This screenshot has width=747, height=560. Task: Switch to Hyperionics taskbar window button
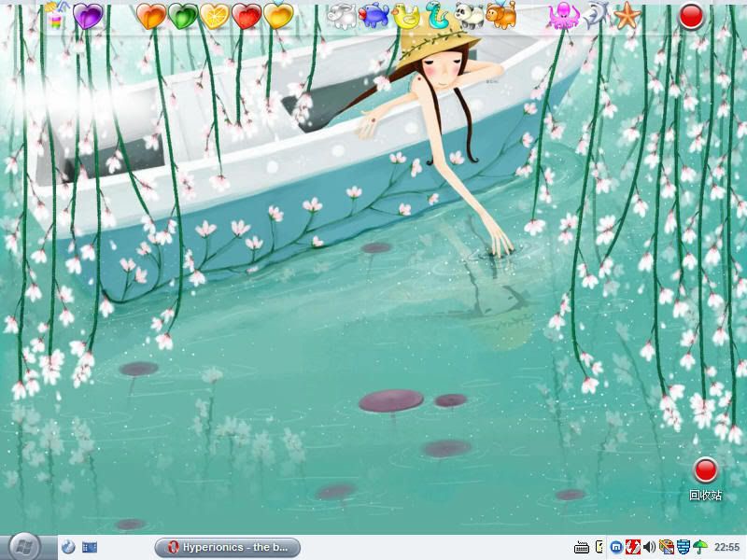coord(228,547)
